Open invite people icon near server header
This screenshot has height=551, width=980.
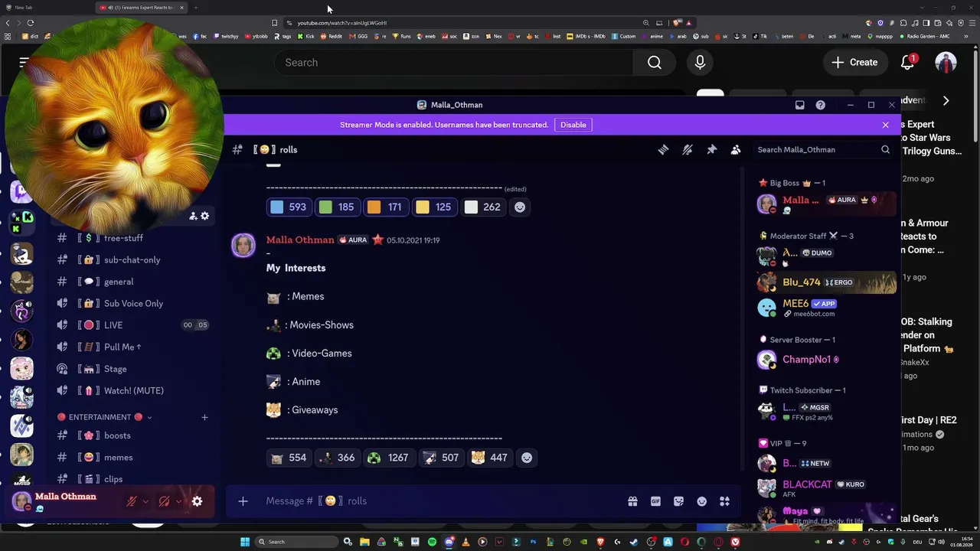193,217
